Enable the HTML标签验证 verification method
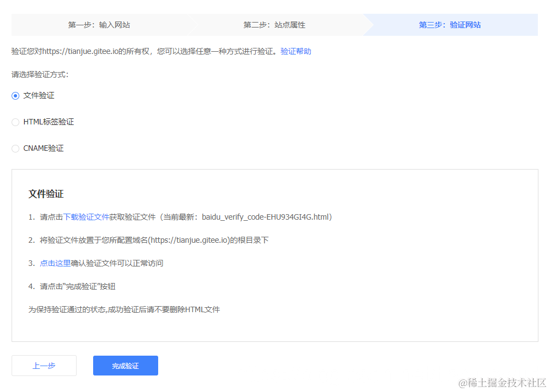 [x=15, y=122]
